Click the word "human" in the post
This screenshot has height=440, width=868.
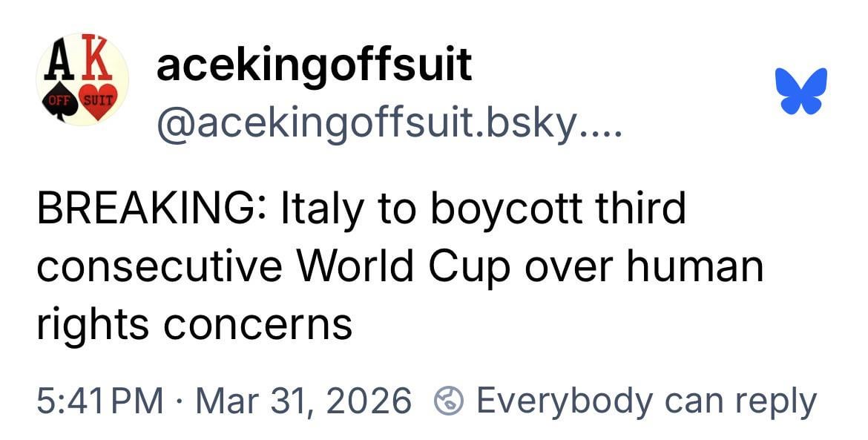point(694,266)
